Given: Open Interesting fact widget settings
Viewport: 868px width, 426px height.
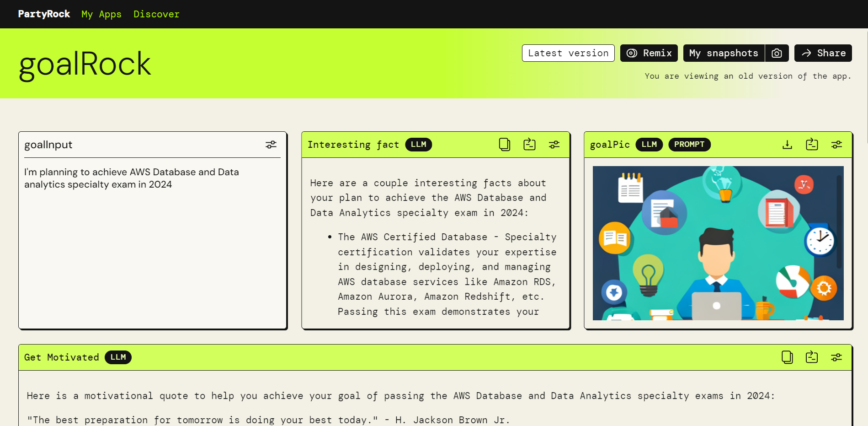Looking at the screenshot, I should pyautogui.click(x=554, y=145).
